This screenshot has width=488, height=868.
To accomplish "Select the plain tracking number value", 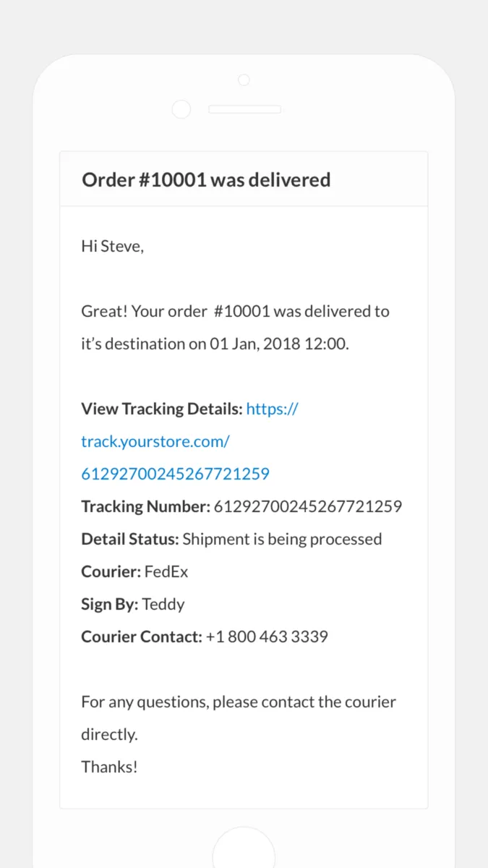I will tap(308, 506).
